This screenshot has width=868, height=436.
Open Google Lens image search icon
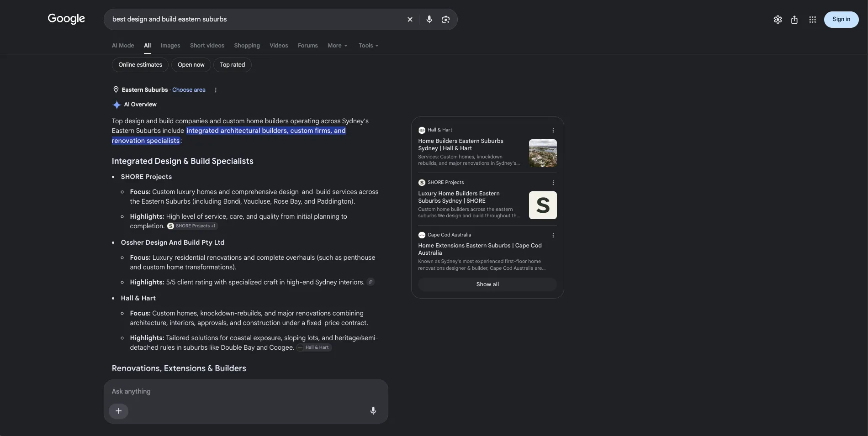click(446, 20)
